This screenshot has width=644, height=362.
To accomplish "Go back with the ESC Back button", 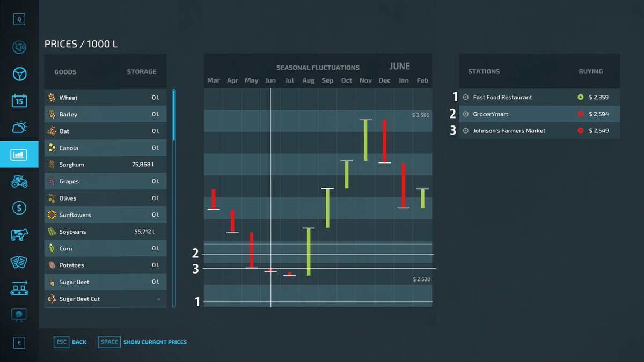I will pos(70,342).
